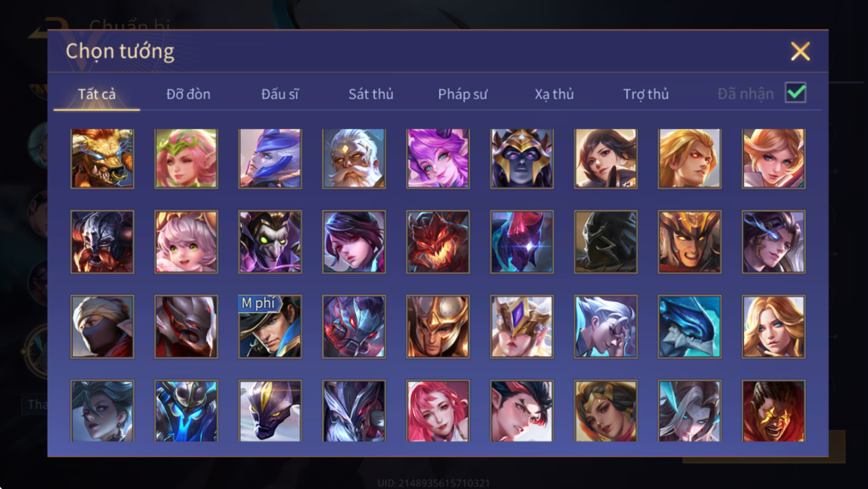Pick the pink-haired girl with green eyes

[x=186, y=242]
